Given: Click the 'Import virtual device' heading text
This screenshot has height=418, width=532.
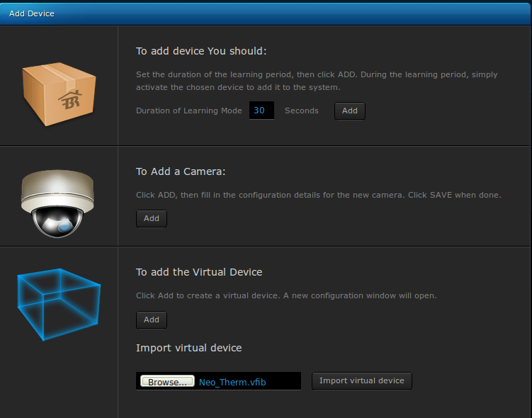Looking at the screenshot, I should 188,348.
